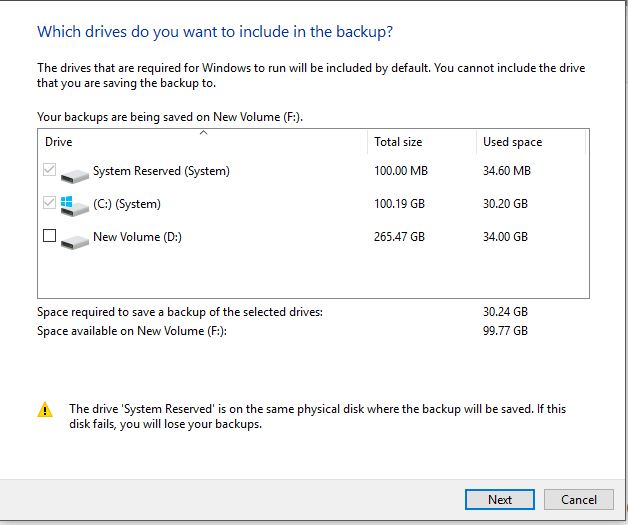Click 'Space available on New Volume (F:)' label
628x525 pixels.
point(132,331)
